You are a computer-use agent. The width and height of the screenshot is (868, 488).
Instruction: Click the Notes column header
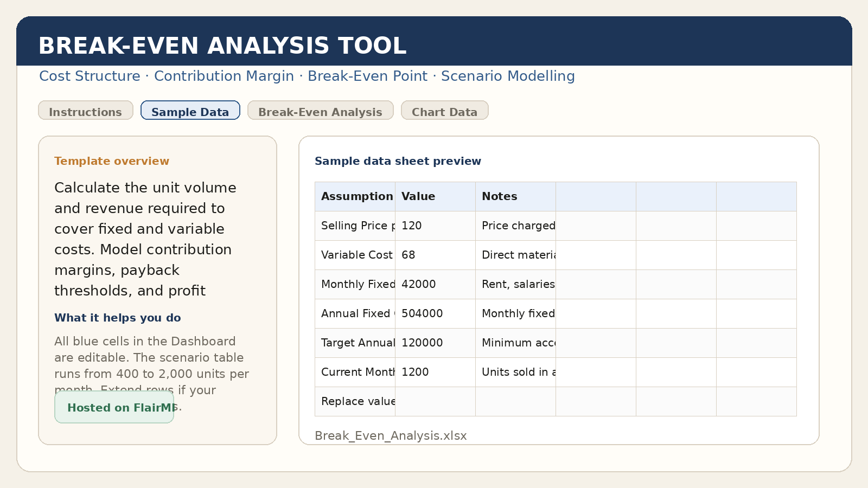(499, 196)
